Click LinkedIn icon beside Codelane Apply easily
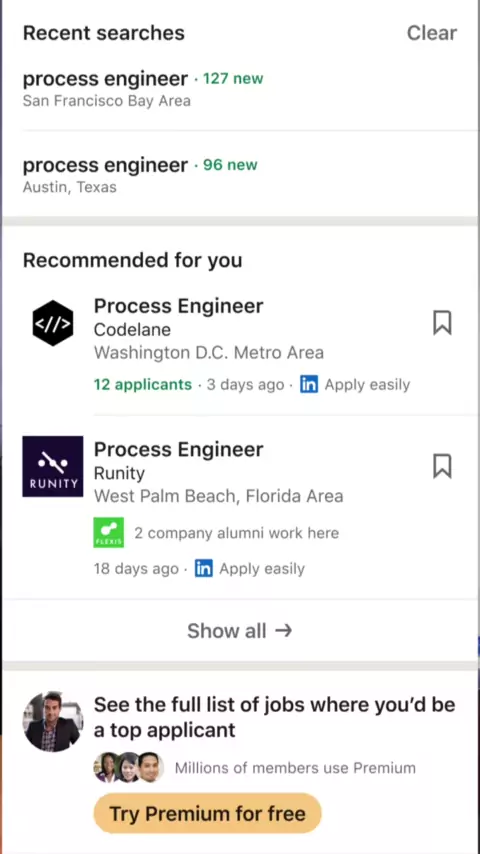 coord(309,385)
